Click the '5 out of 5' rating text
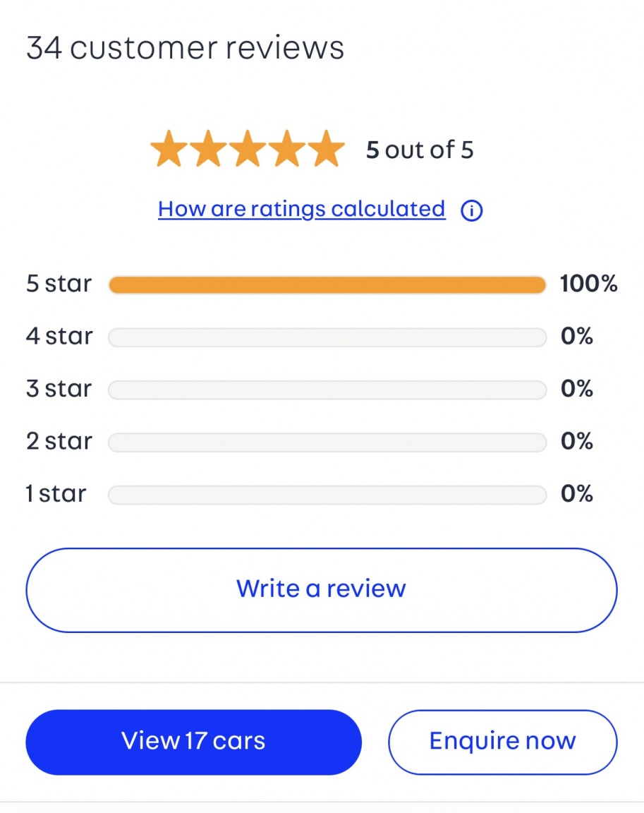This screenshot has height=813, width=644. [420, 150]
